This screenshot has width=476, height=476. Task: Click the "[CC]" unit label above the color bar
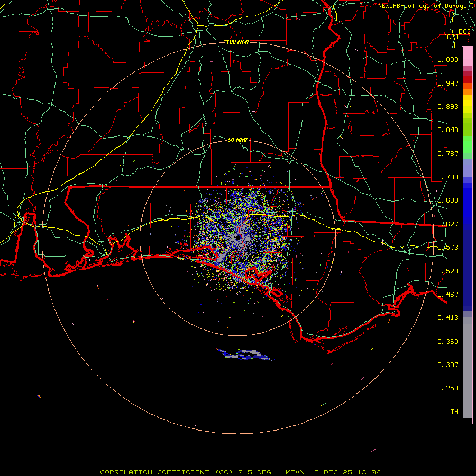(451, 36)
